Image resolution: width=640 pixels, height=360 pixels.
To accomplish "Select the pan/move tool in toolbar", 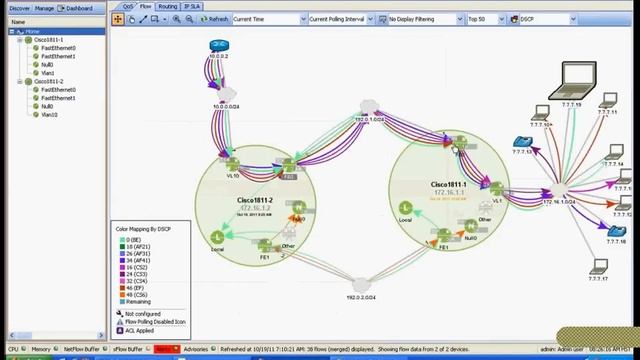I will pyautogui.click(x=118, y=19).
